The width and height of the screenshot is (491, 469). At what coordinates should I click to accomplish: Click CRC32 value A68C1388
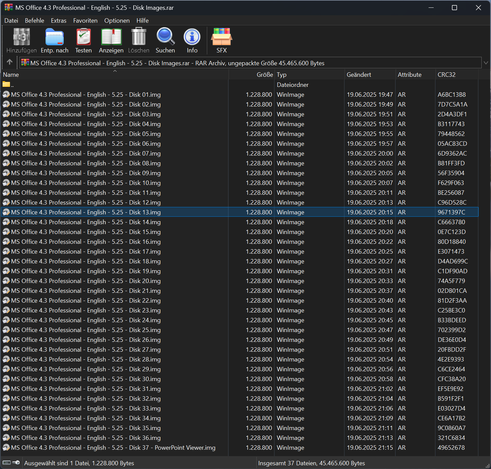point(452,95)
